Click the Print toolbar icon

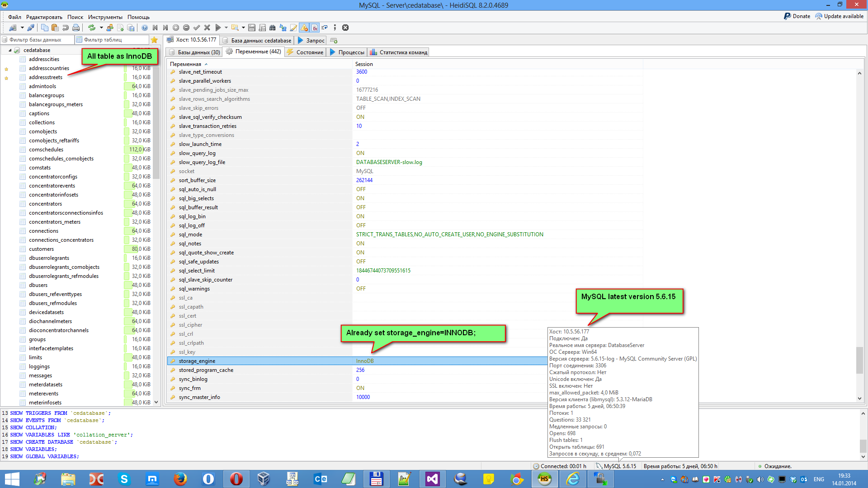pos(75,28)
